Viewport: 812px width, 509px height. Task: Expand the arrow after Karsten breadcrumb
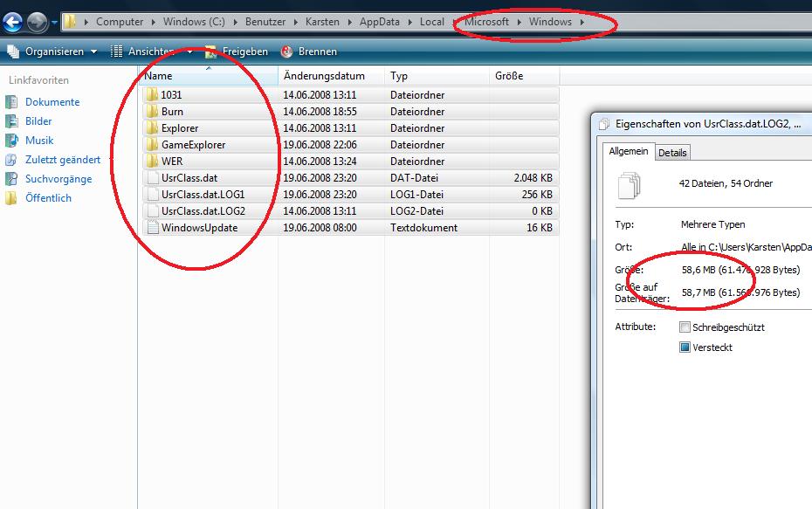pyautogui.click(x=349, y=23)
